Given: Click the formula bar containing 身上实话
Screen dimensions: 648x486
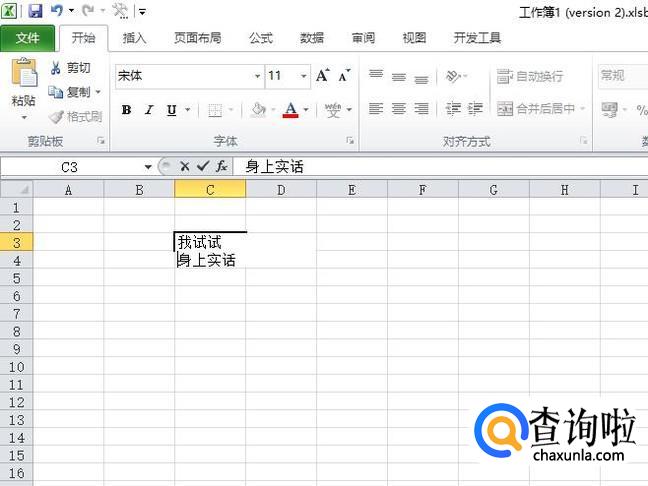Looking at the screenshot, I should pyautogui.click(x=441, y=167).
